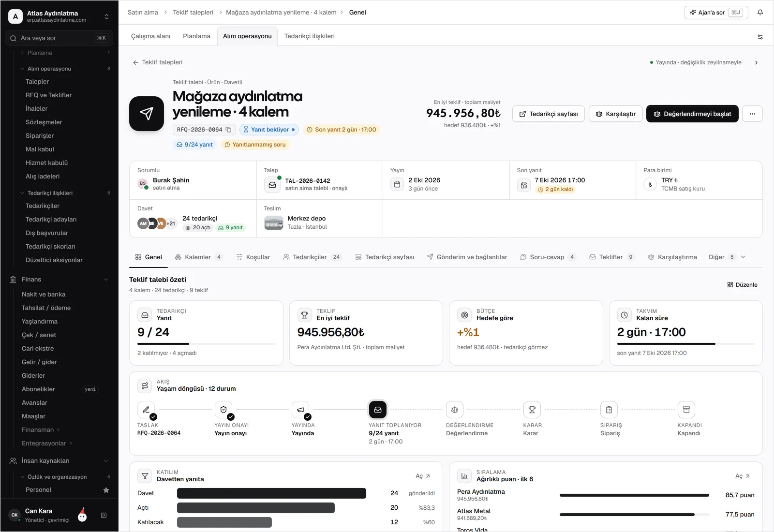Open the Koşullar tab
The height and width of the screenshot is (532, 774).
point(253,257)
